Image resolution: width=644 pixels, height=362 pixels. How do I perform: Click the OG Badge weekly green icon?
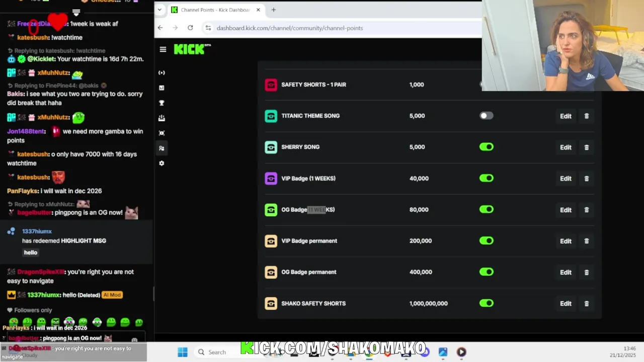click(x=271, y=209)
